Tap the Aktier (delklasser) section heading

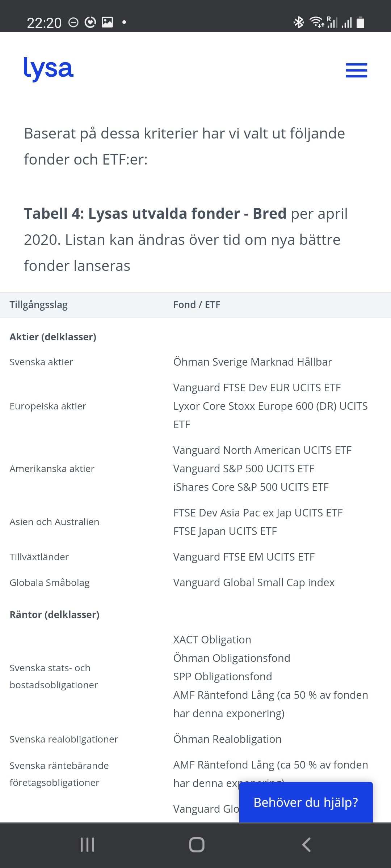tap(53, 337)
